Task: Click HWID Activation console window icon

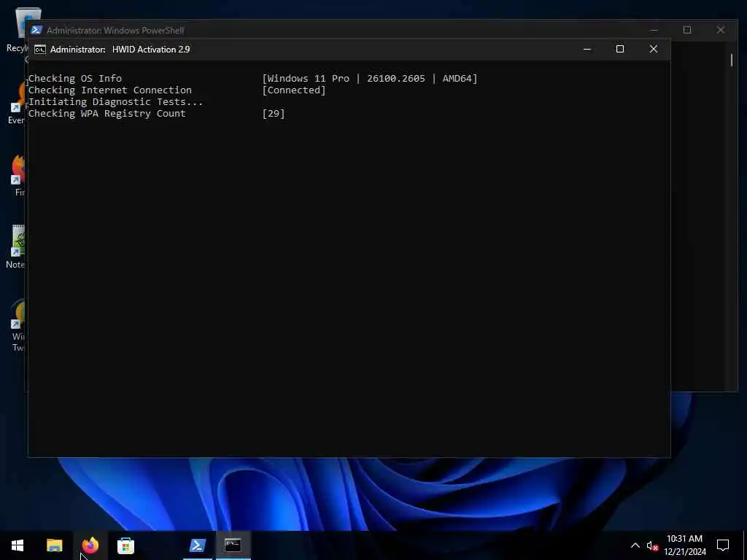Action: 40,50
